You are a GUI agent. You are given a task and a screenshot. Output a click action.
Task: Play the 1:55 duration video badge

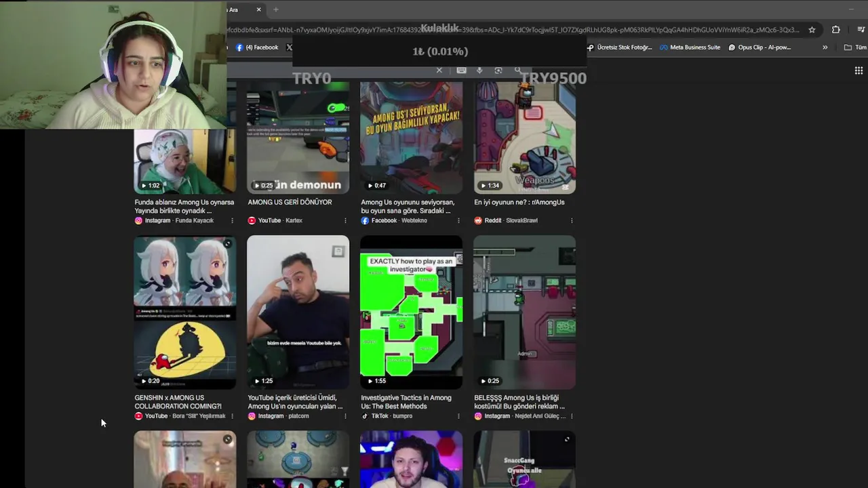click(x=376, y=381)
